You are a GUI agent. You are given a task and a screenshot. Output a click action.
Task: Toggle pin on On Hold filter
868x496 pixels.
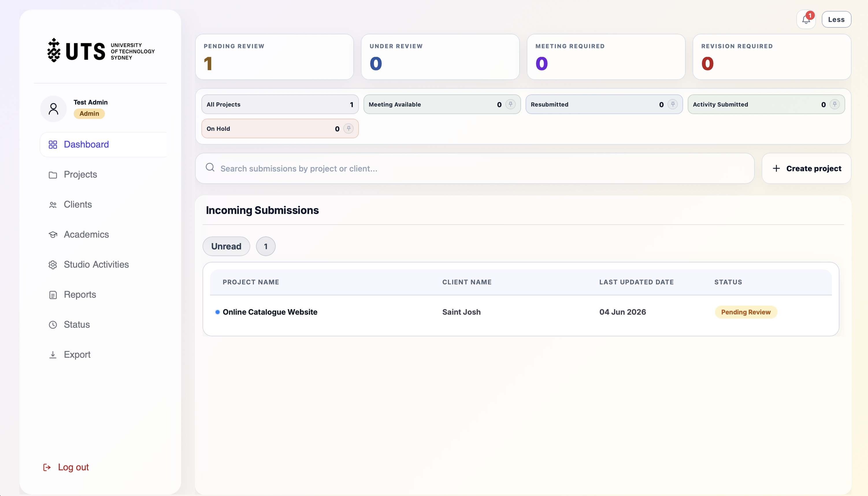(x=348, y=128)
